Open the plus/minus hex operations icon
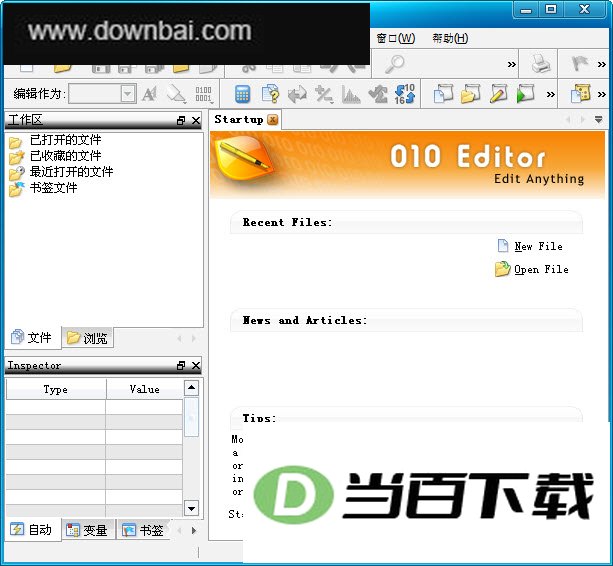Viewport: 613px width, 566px height. (324, 95)
